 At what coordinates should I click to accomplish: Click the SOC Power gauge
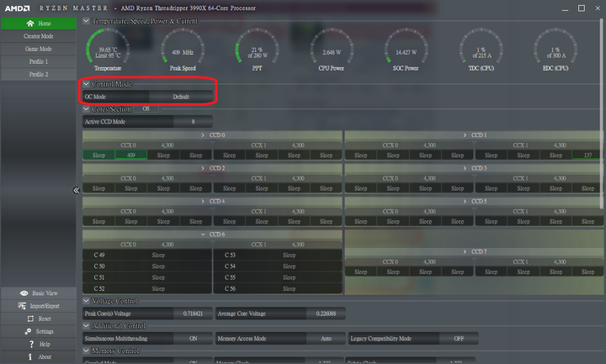[x=406, y=50]
